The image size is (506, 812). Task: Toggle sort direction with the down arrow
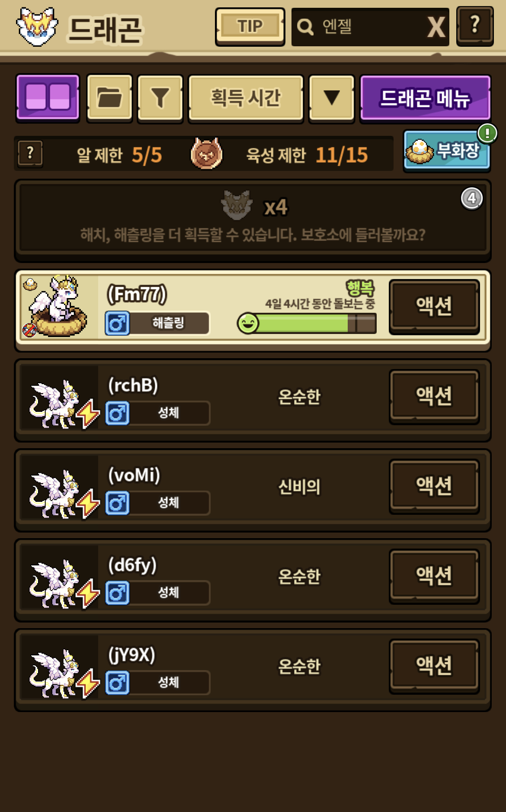click(332, 98)
